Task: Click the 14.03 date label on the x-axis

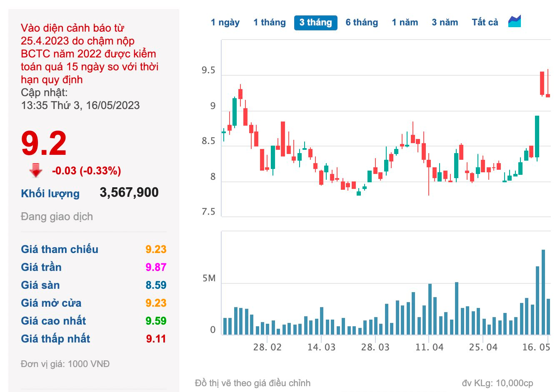Action: (x=321, y=347)
